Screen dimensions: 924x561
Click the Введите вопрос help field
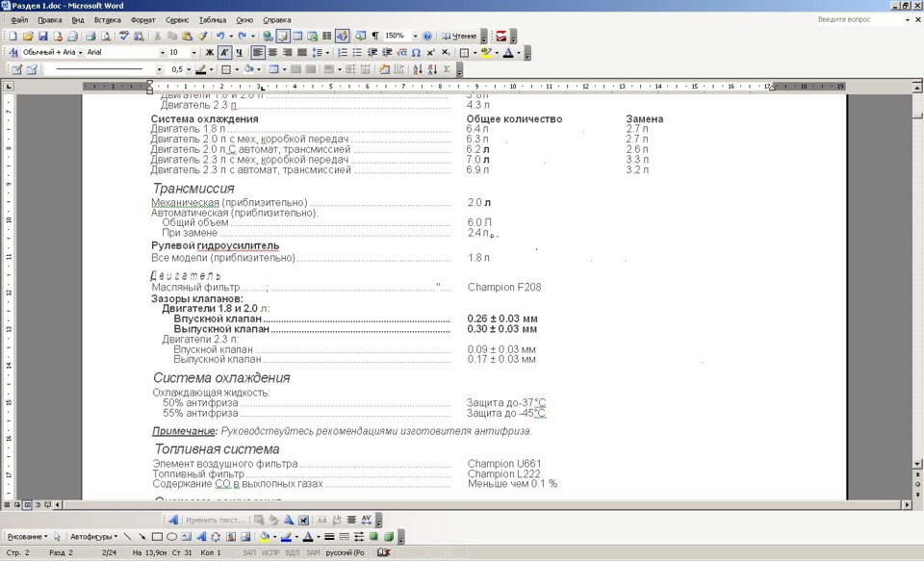[x=860, y=19]
